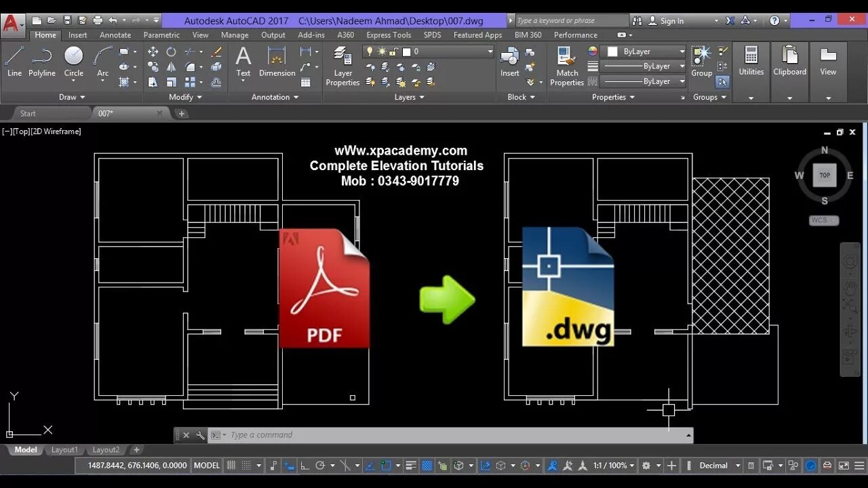Open the View panel

828,71
